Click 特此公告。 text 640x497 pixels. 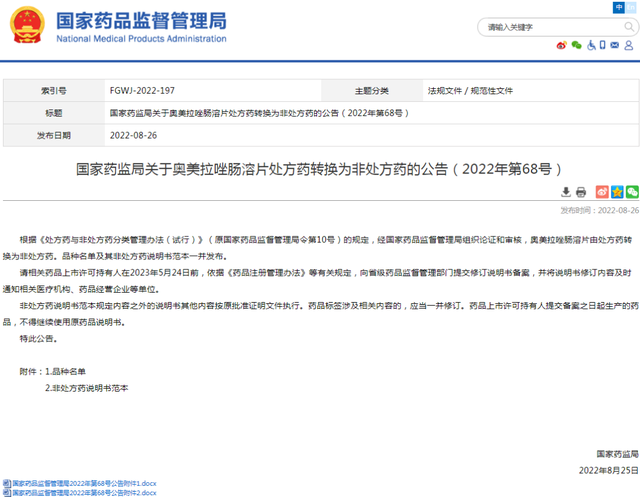[38, 338]
